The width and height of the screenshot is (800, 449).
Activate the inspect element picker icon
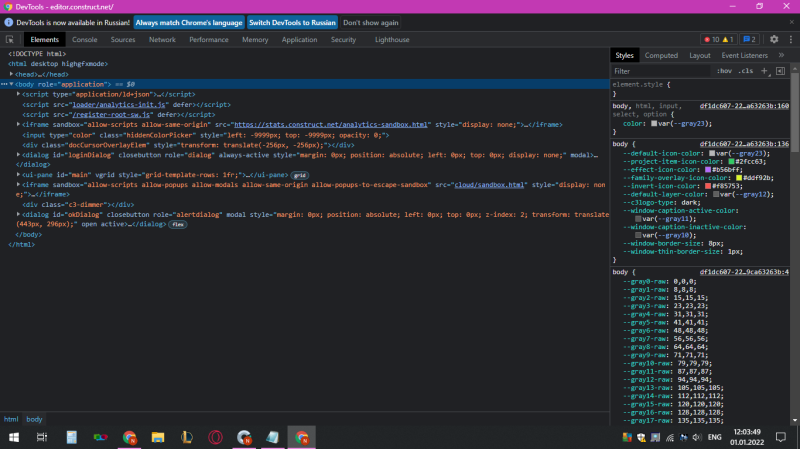[x=10, y=39]
